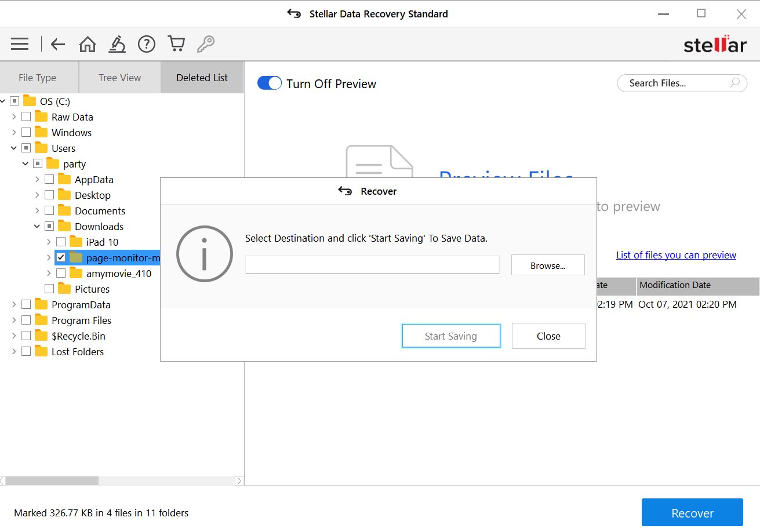Viewport: 760px width, 532px height.
Task: Click the Documents folder icon
Action: click(64, 210)
